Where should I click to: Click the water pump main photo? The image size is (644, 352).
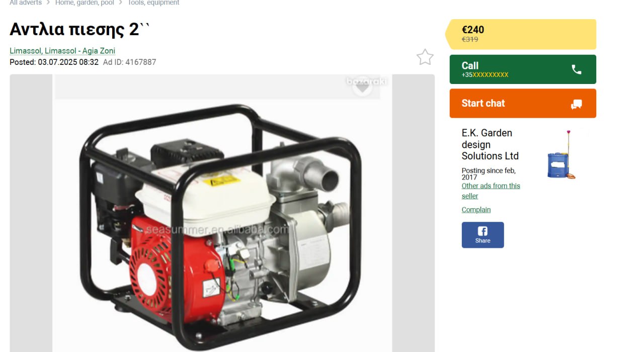click(x=222, y=213)
